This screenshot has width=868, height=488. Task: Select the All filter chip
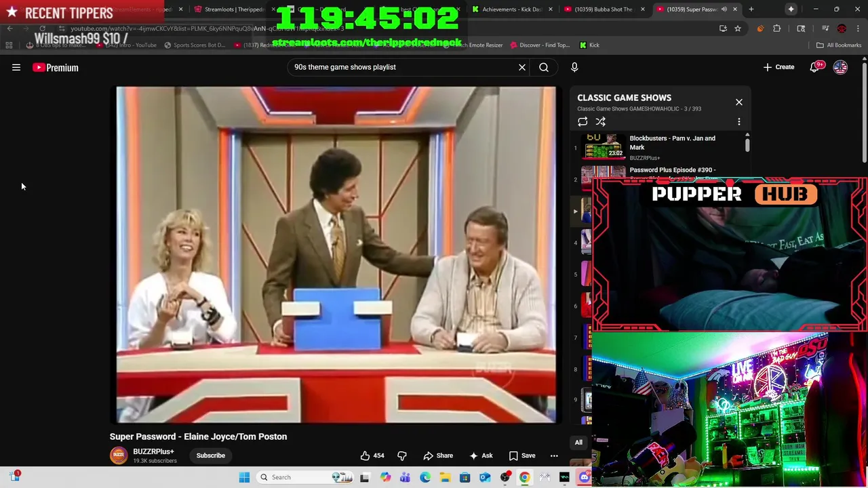pos(578,443)
